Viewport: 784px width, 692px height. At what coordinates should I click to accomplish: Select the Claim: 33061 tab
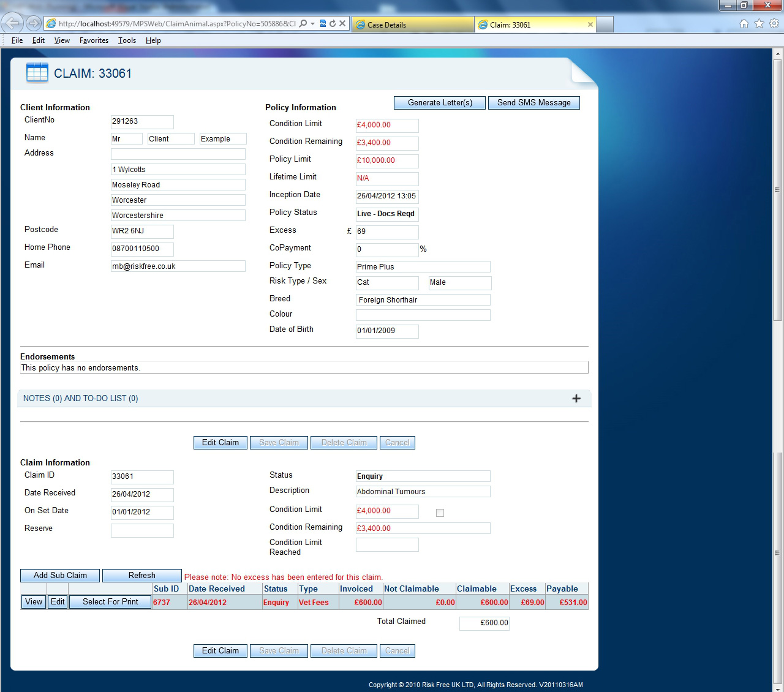535,24
